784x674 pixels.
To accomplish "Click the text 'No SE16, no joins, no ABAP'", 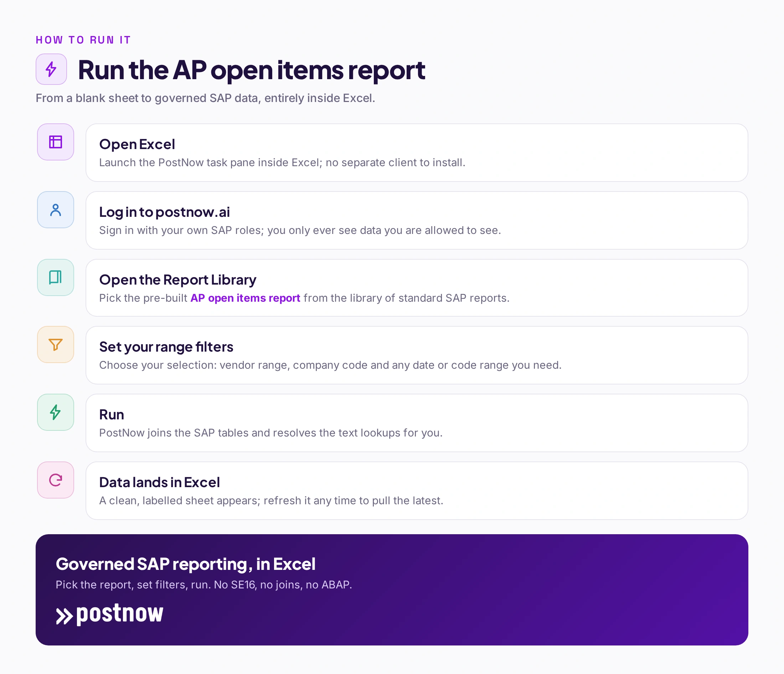I will click(x=283, y=584).
